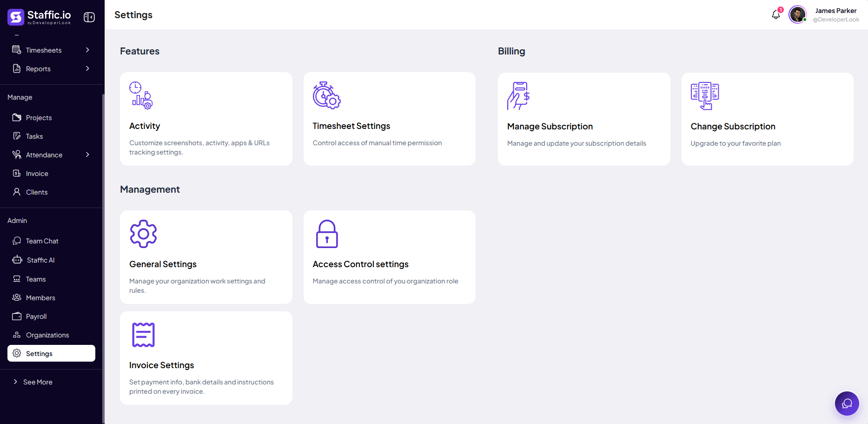Click the Timesheet Settings stopwatch icon

tap(326, 95)
